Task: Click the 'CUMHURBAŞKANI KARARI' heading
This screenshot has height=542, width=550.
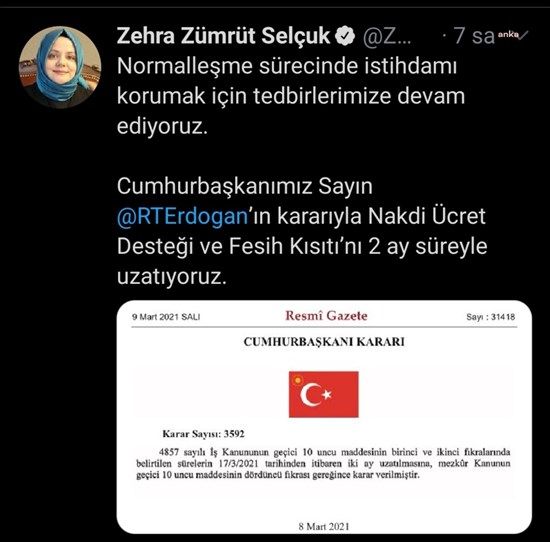Action: coord(324,342)
